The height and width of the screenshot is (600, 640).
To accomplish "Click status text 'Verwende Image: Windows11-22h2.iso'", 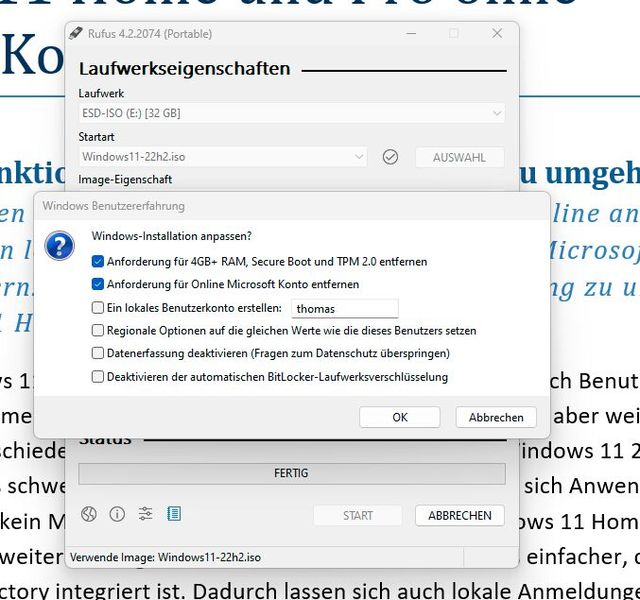I will point(165,557).
